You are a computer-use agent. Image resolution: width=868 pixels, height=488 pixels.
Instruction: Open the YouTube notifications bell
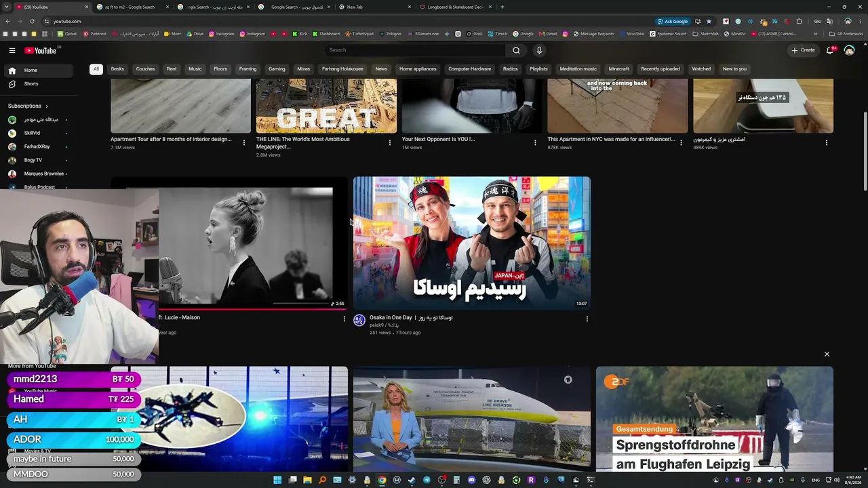[830, 50]
